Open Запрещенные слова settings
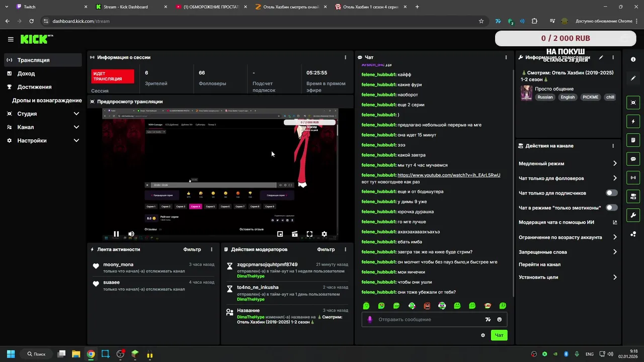The height and width of the screenshot is (362, 644). (568, 252)
